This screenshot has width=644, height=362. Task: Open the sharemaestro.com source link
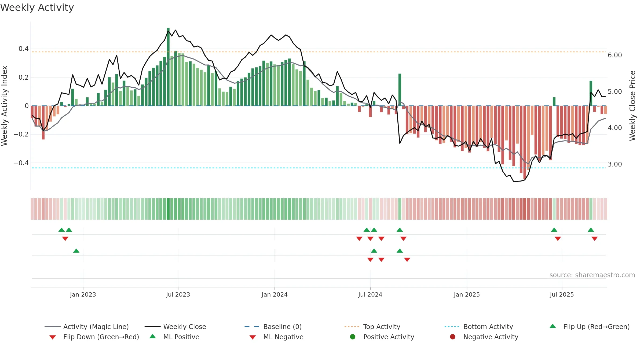(x=592, y=275)
